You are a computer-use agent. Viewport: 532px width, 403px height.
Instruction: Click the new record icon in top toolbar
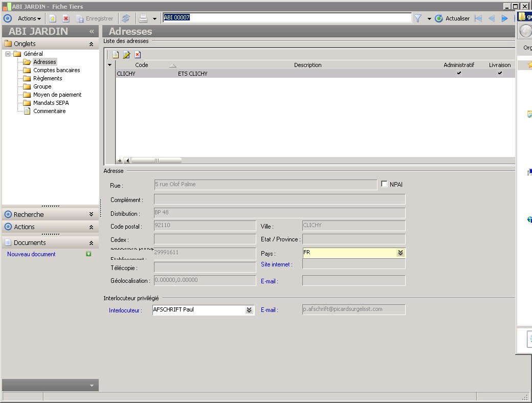point(52,18)
